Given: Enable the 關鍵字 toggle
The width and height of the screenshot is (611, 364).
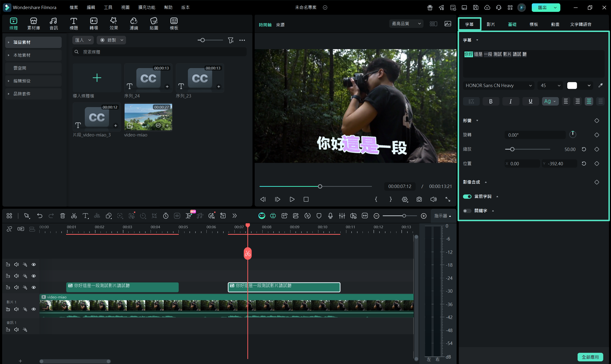Looking at the screenshot, I should coord(467,211).
